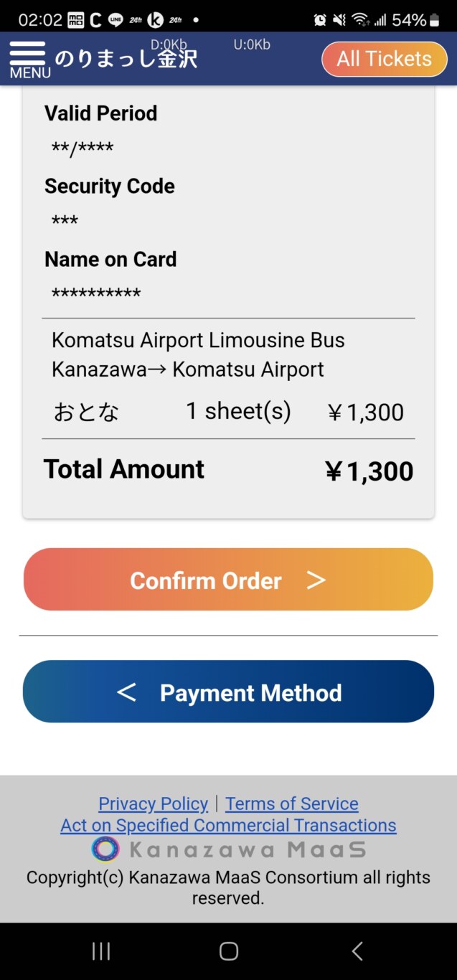This screenshot has width=457, height=980.
Task: Tap the Kanazawa MaaS ring logo
Action: tap(105, 849)
